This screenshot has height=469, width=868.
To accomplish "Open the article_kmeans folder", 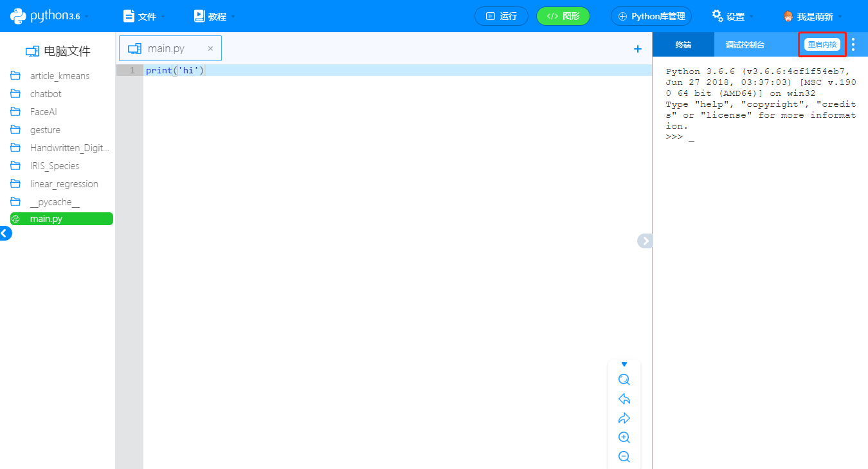I will coord(60,76).
